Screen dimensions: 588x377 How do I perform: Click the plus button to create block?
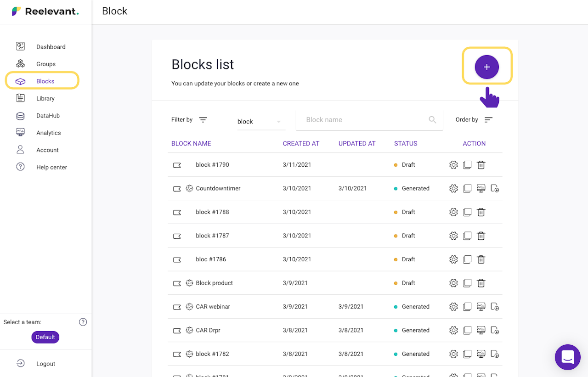[x=487, y=67]
